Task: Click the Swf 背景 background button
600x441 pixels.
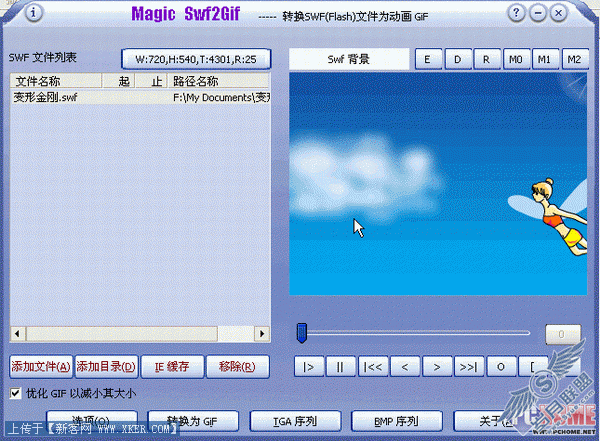Action: pos(349,59)
